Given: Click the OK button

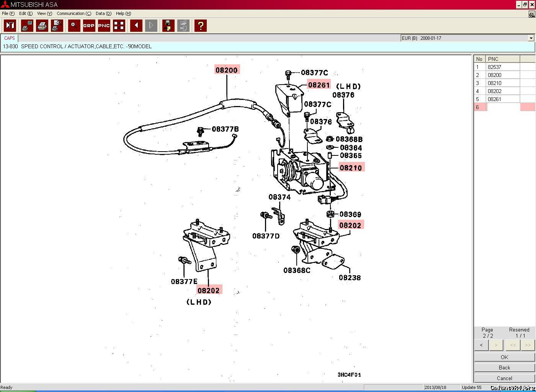Looking at the screenshot, I should (x=504, y=357).
